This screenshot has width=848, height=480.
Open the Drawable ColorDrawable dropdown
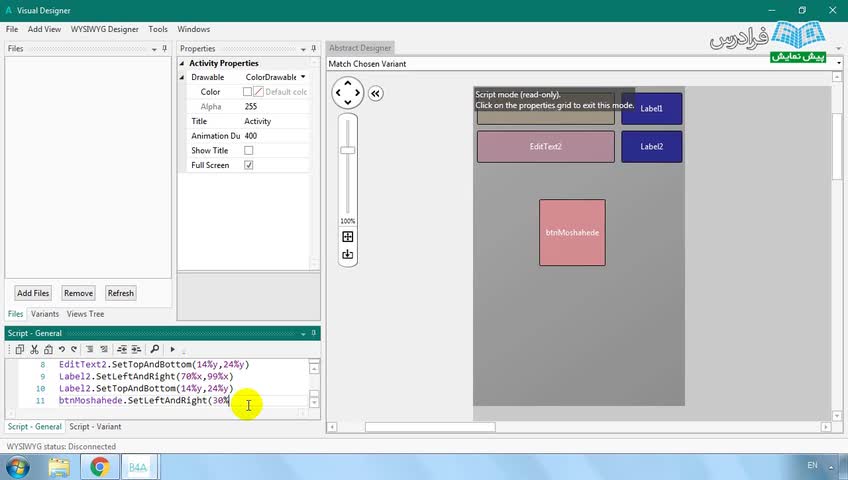[x=303, y=77]
